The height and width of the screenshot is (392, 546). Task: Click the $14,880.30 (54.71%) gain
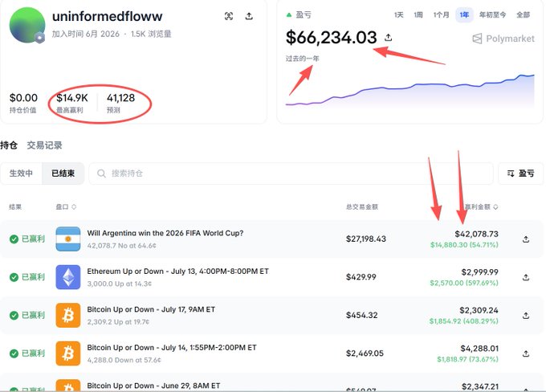click(x=464, y=245)
